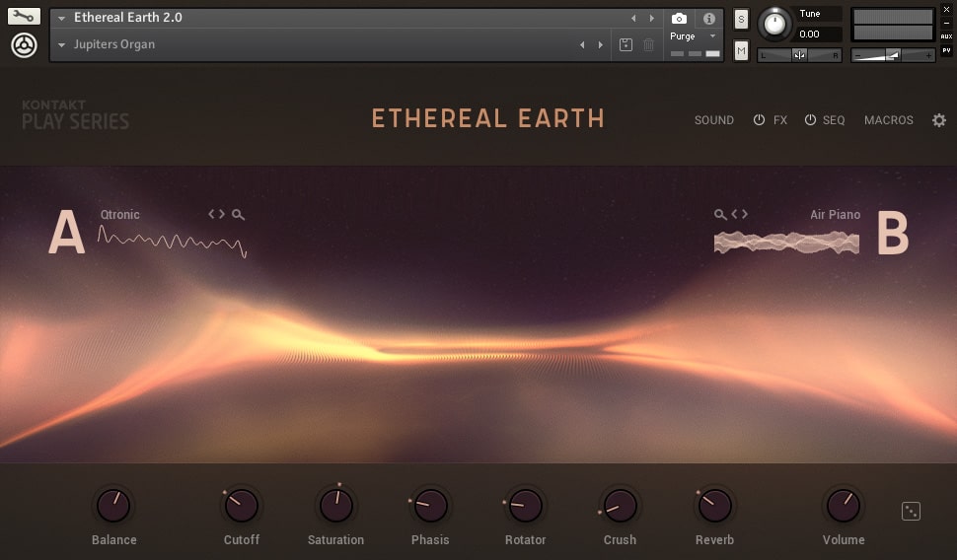Select the large B layer letter
957x560 pixels.
pyautogui.click(x=893, y=233)
